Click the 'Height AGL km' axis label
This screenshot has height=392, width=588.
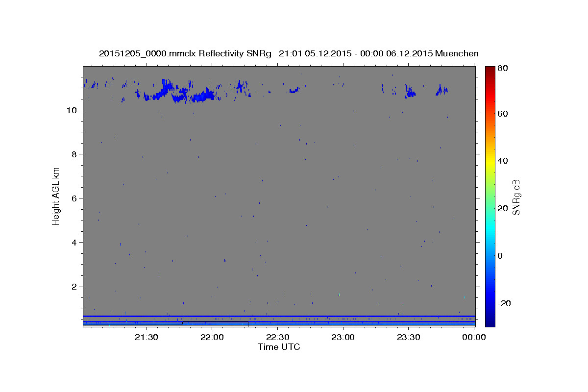click(x=56, y=196)
